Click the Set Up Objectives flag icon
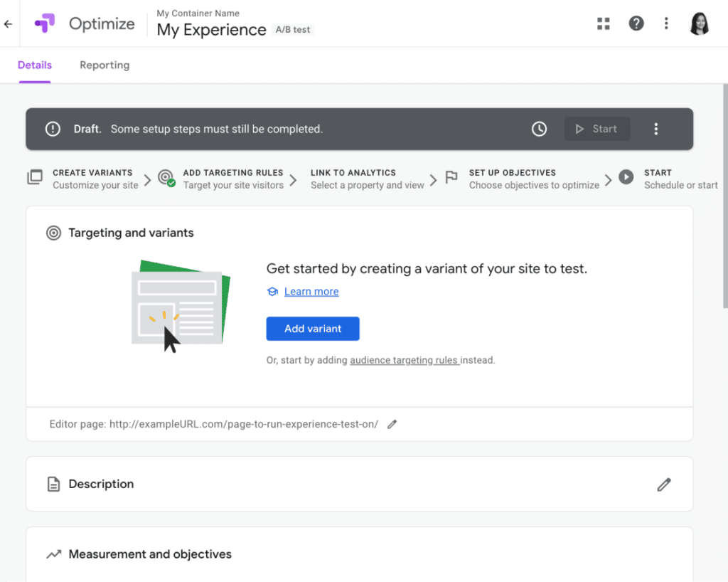The height and width of the screenshot is (582, 728). pos(451,177)
